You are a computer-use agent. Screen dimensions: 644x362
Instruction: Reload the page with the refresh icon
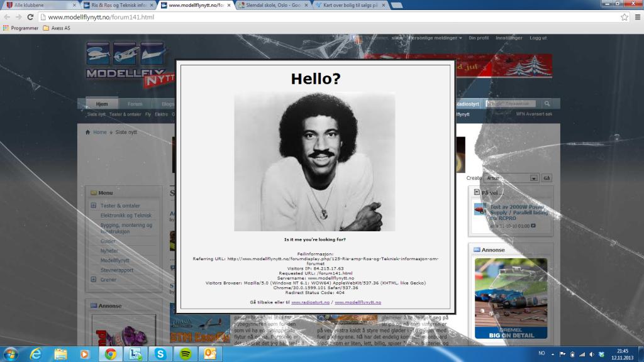[x=30, y=17]
